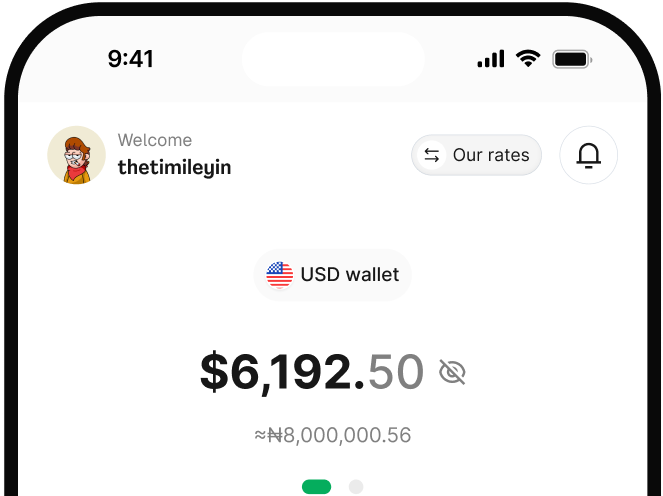The width and height of the screenshot is (663, 496).
Task: Open the Our rates button
Action: pos(476,155)
